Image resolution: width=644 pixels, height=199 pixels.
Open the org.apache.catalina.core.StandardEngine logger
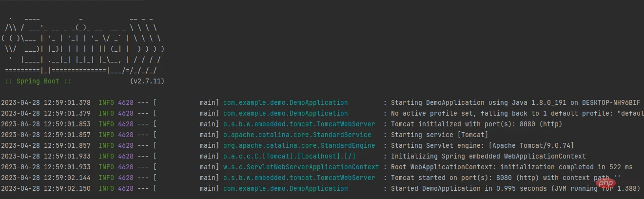299,145
